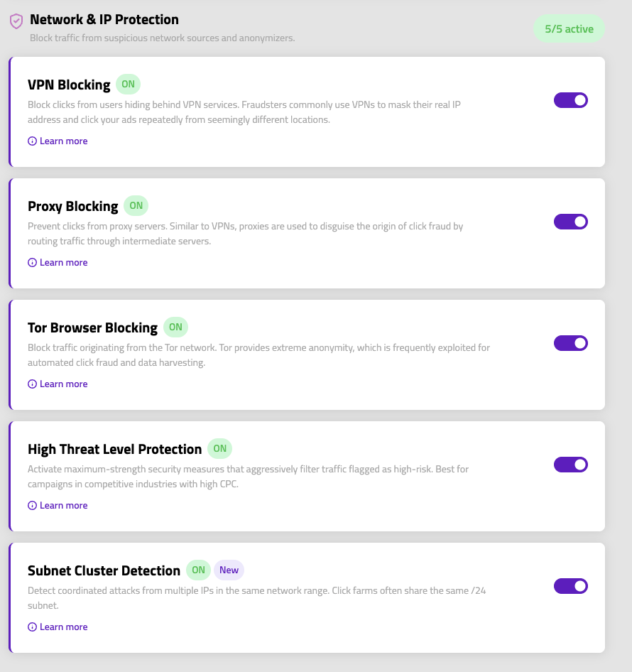Click the info icon in the Proxy Blocking card
Screen dimensions: 632x672
coord(32,262)
